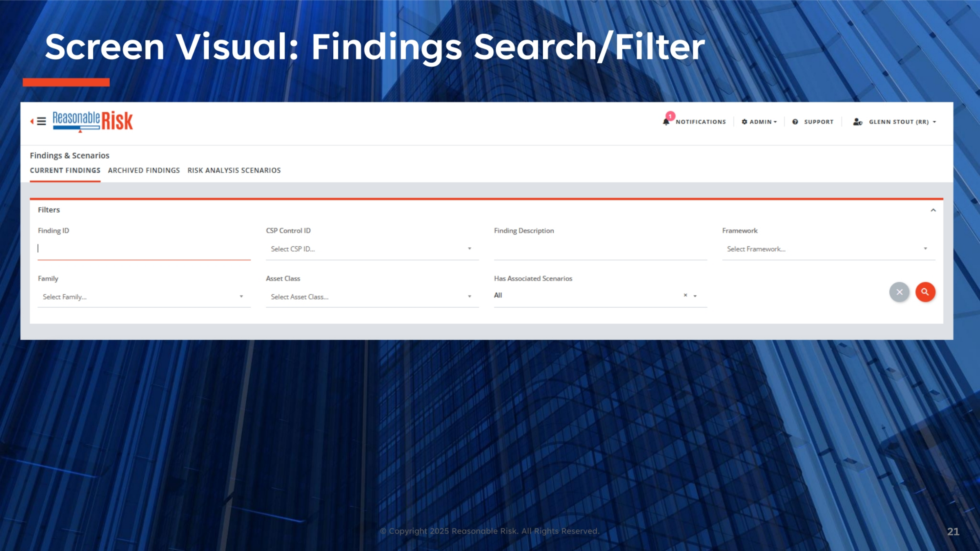This screenshot has height=551, width=980.
Task: Click the user profile icon
Action: pyautogui.click(x=857, y=122)
